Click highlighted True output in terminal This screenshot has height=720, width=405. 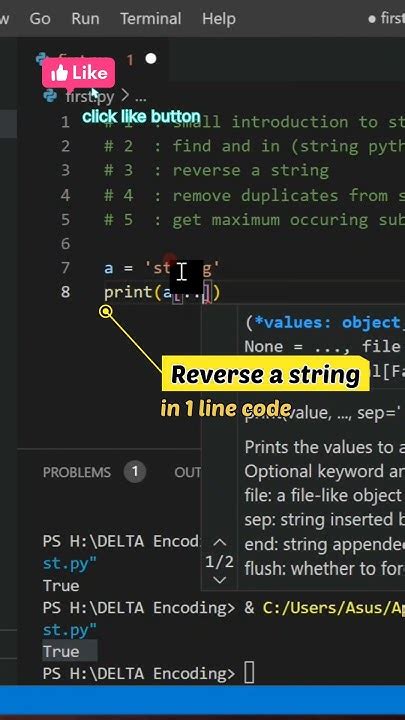point(61,652)
